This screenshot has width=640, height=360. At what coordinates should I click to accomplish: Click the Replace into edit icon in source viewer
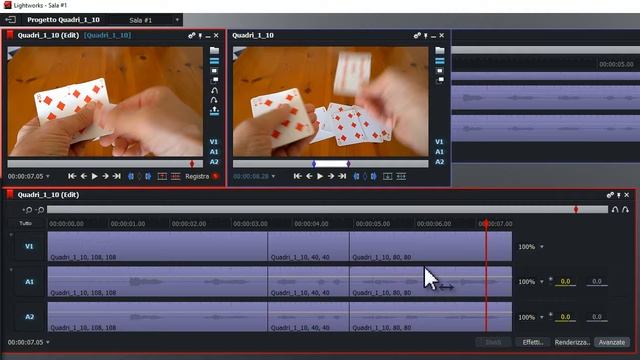click(401, 176)
